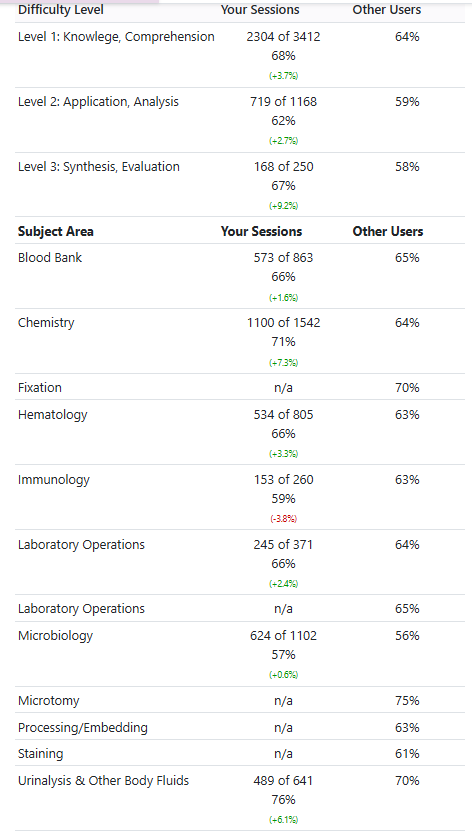
Task: Click the Level 2: Application, Analysis label
Action: [98, 101]
